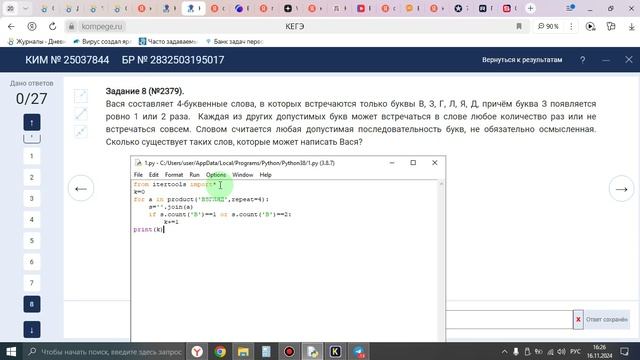This screenshot has width=640, height=360.
Task: Open the red record app in taskbar
Action: click(289, 351)
